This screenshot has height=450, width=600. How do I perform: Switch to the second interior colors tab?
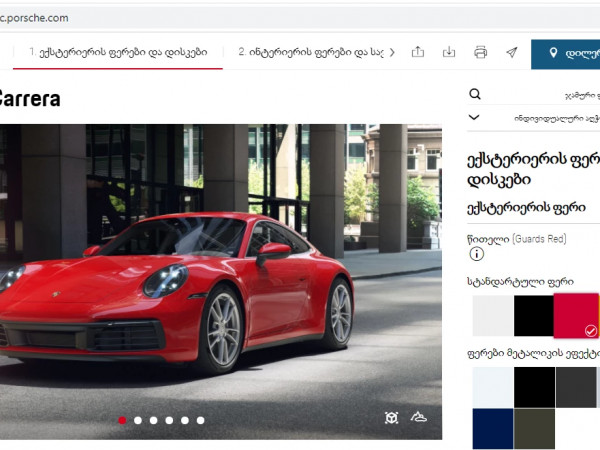[x=310, y=52]
